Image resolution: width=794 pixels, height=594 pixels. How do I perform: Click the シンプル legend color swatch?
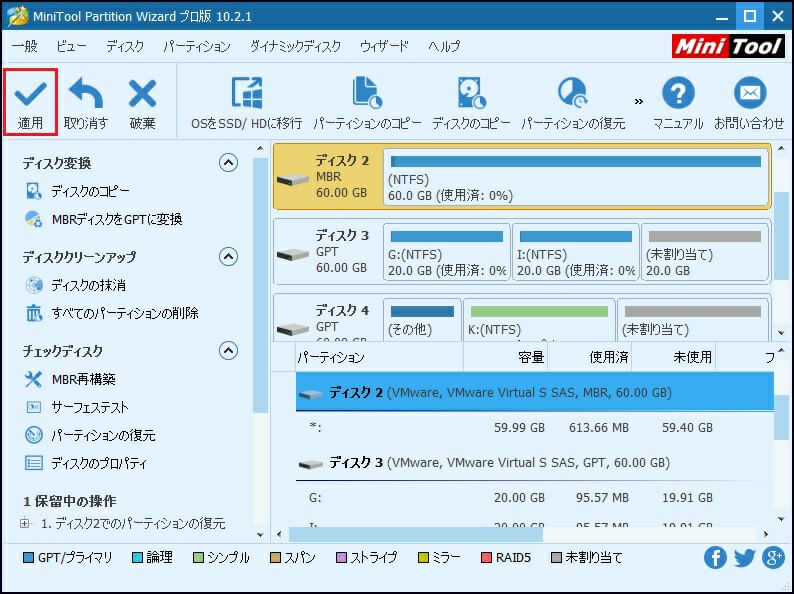pos(198,558)
